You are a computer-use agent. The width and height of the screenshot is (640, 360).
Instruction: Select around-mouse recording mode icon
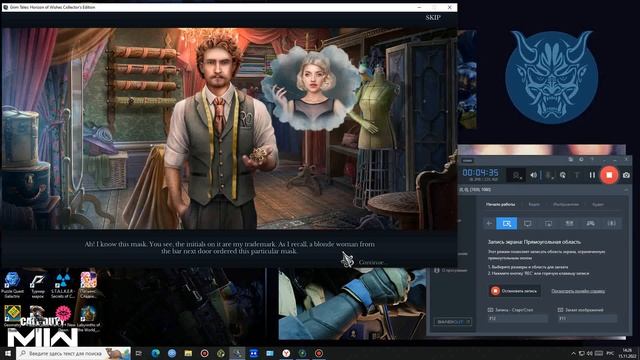[549, 223]
